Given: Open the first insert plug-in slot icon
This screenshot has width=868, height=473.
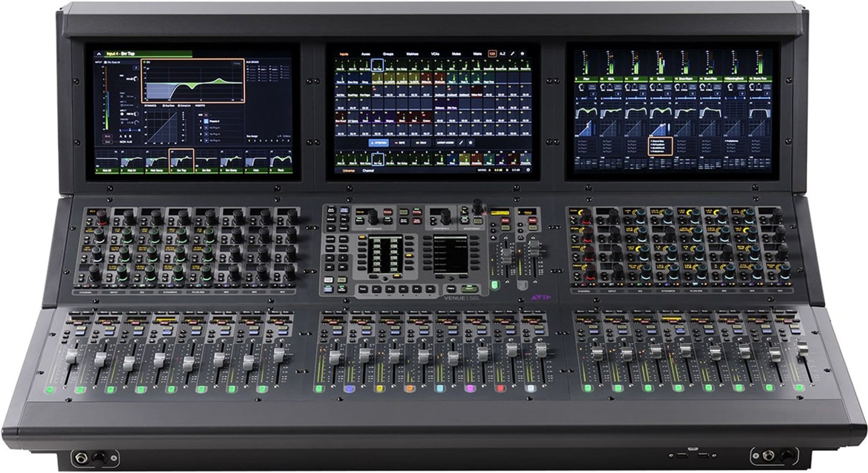Looking at the screenshot, I should (x=206, y=121).
